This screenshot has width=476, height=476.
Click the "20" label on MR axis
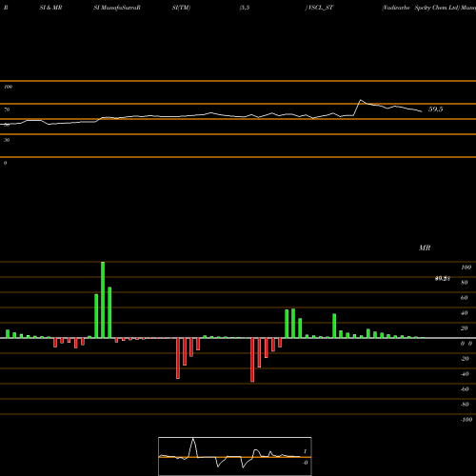pos(465,328)
